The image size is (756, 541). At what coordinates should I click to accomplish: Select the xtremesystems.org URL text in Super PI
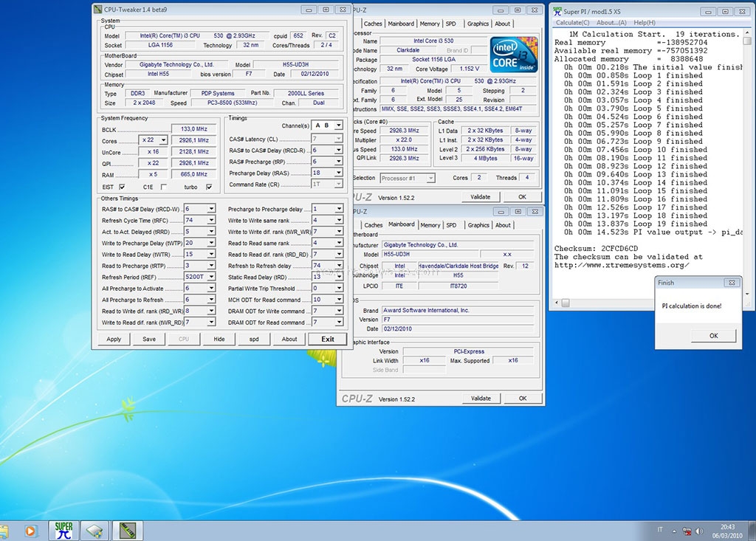[622, 265]
